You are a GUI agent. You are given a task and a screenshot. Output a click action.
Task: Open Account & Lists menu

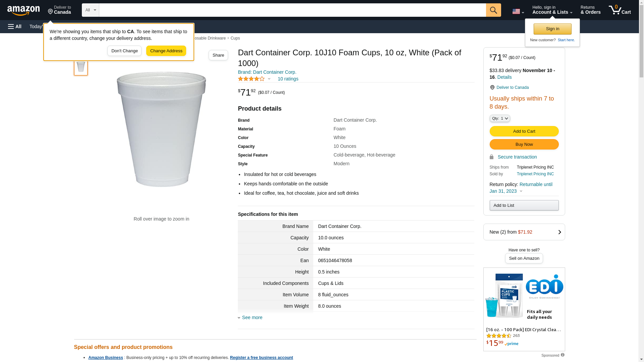point(552,10)
